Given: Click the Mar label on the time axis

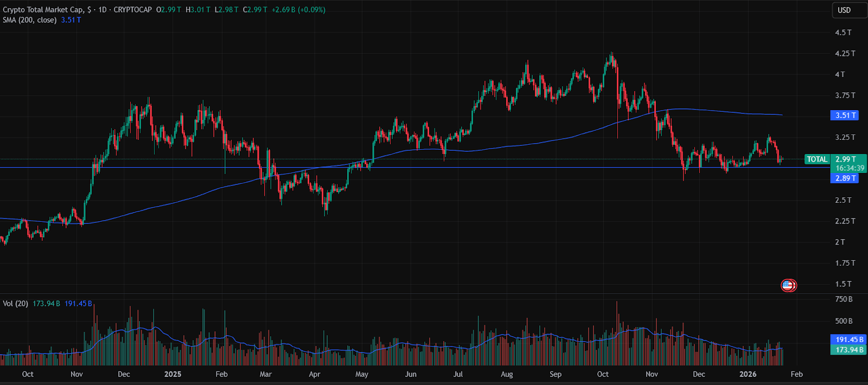Looking at the screenshot, I should pyautogui.click(x=266, y=374).
